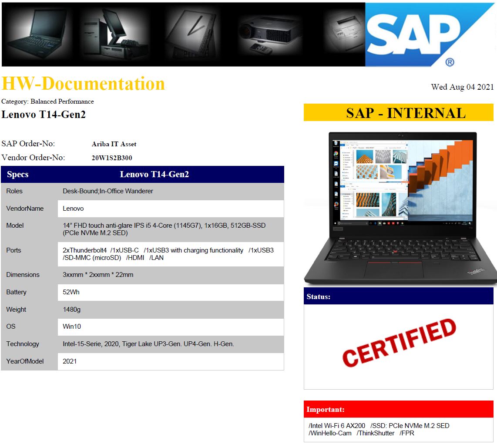
Task: Click the SAP Order-No: label
Action: coord(28,144)
